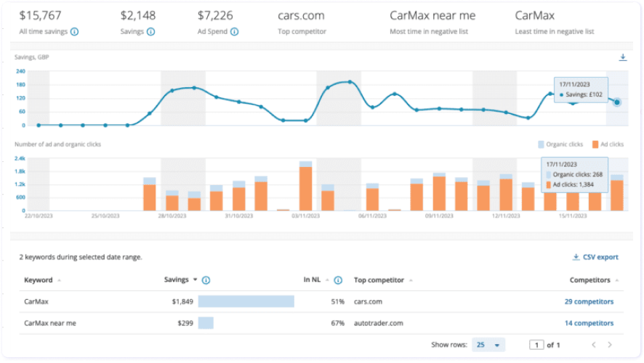Click the 'CarMax' keyword cell in table
This screenshot has width=644, height=363.
click(x=36, y=301)
